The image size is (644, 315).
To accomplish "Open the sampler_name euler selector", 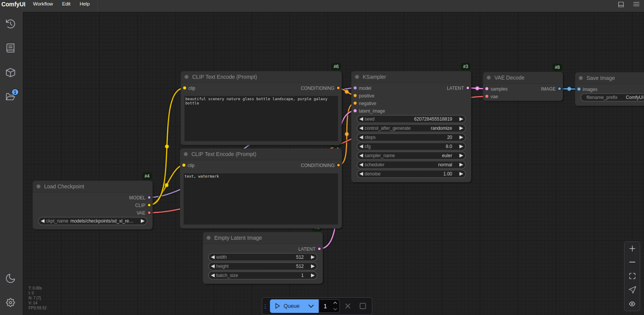I will pos(411,156).
